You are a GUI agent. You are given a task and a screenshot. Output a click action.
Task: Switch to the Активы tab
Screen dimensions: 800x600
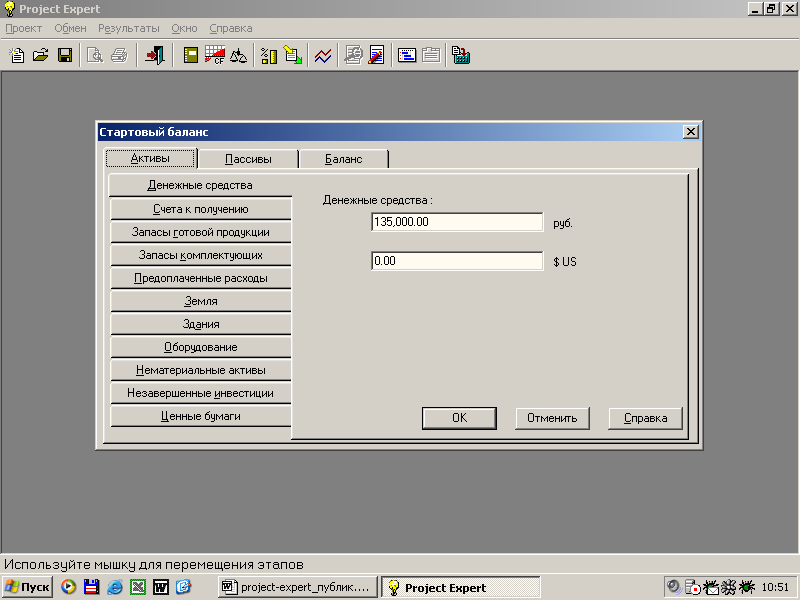coord(150,158)
